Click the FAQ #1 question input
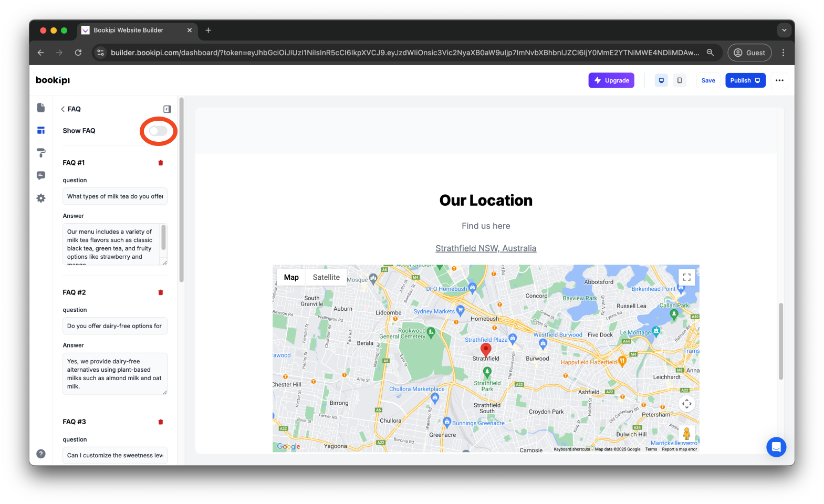This screenshot has height=504, width=824. tap(115, 196)
